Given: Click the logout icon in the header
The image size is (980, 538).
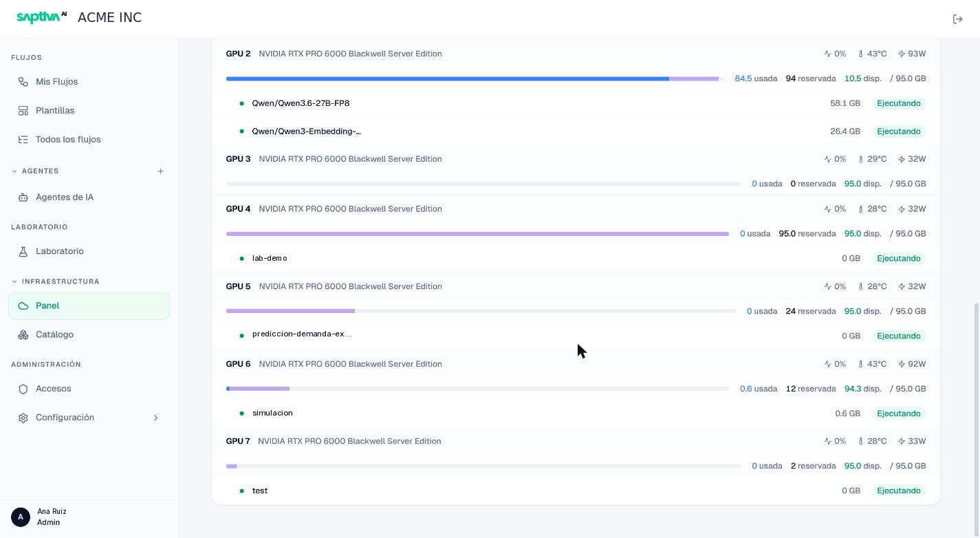Looking at the screenshot, I should click(957, 19).
